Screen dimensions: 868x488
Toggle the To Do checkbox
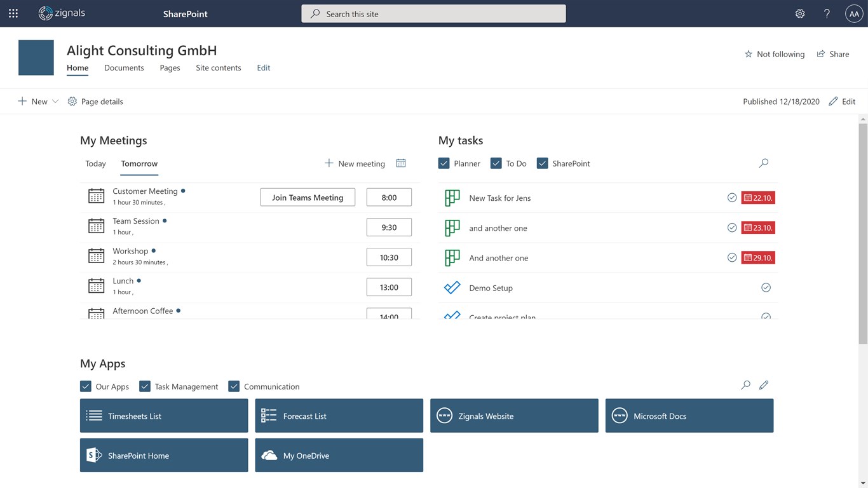pos(496,163)
